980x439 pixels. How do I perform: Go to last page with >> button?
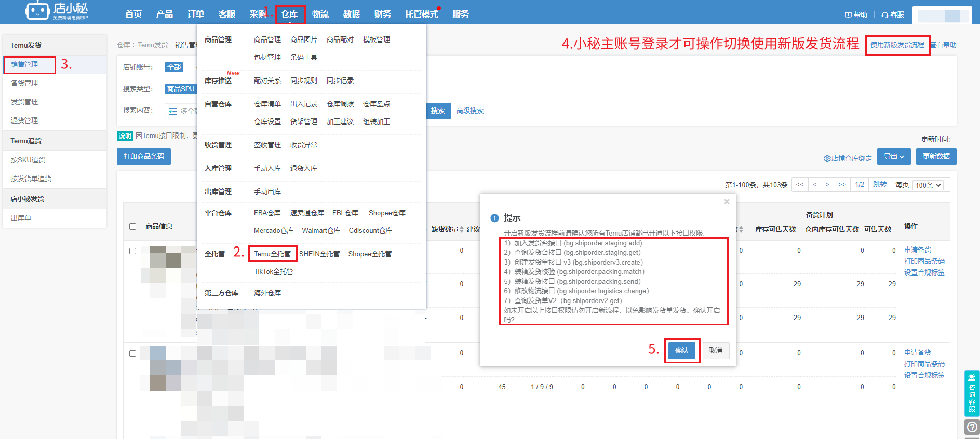point(842,185)
